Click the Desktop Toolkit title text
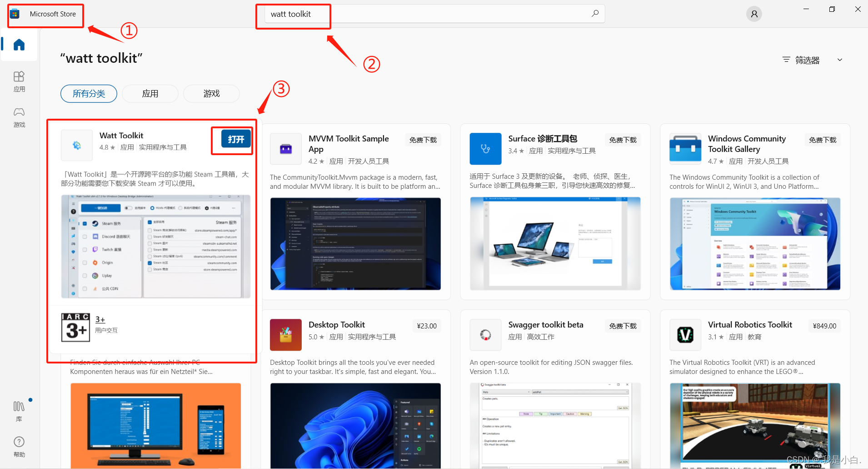Image resolution: width=868 pixels, height=469 pixels. [x=337, y=325]
